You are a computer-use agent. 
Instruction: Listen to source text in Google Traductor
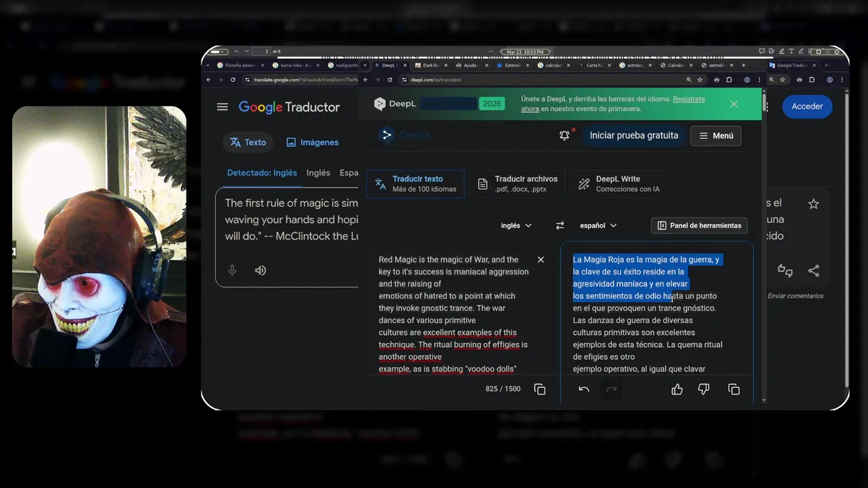click(260, 270)
